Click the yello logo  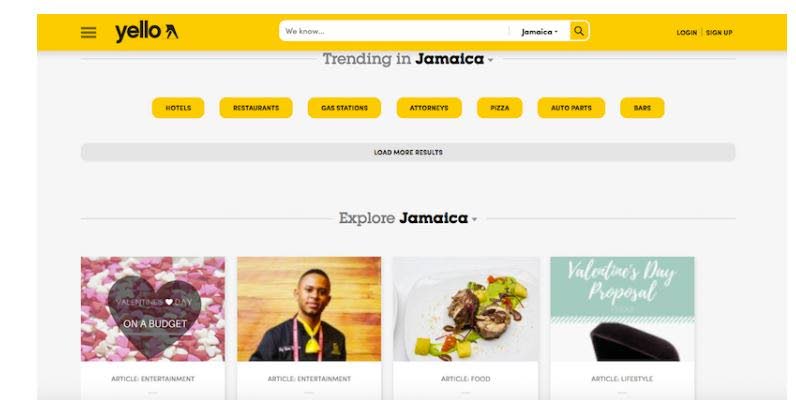pos(147,32)
